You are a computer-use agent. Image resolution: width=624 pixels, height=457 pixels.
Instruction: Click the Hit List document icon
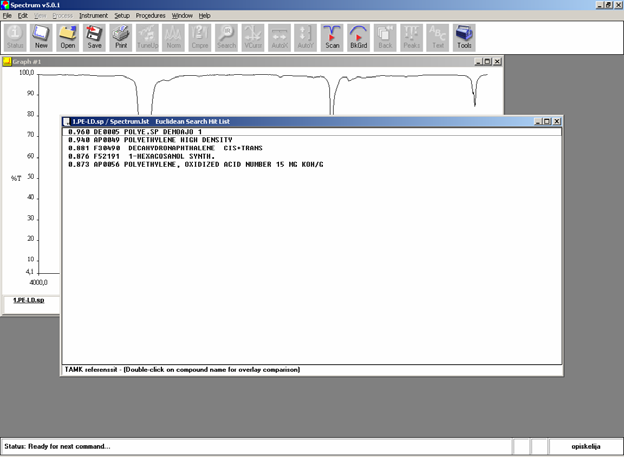tap(66, 121)
